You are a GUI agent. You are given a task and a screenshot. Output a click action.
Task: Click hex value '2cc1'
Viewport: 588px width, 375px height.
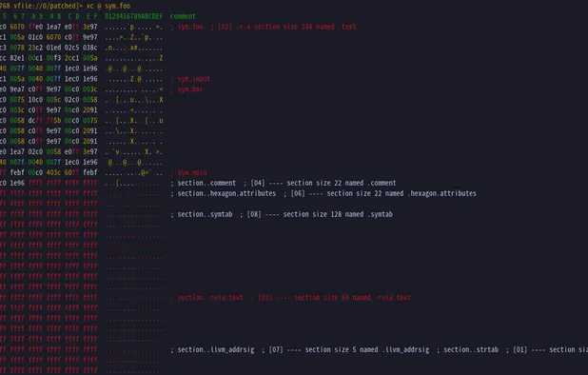coord(72,58)
